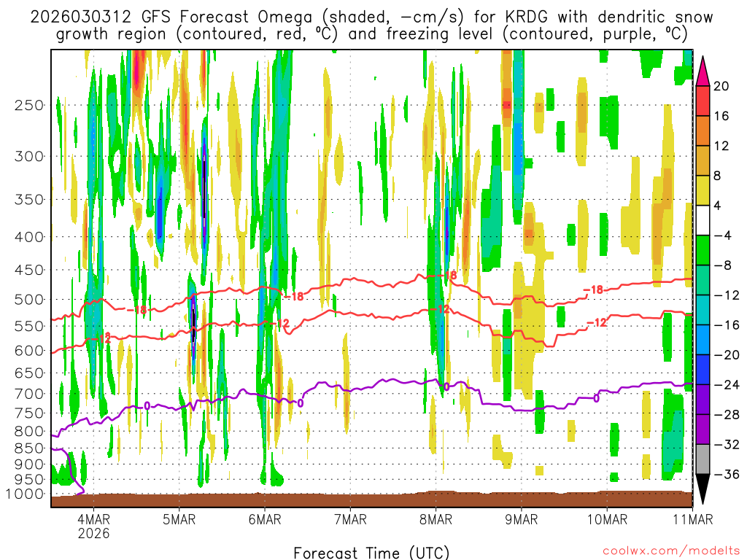Click the 250 pressure level label
Image resolution: width=747 pixels, height=560 pixels.
(x=29, y=105)
